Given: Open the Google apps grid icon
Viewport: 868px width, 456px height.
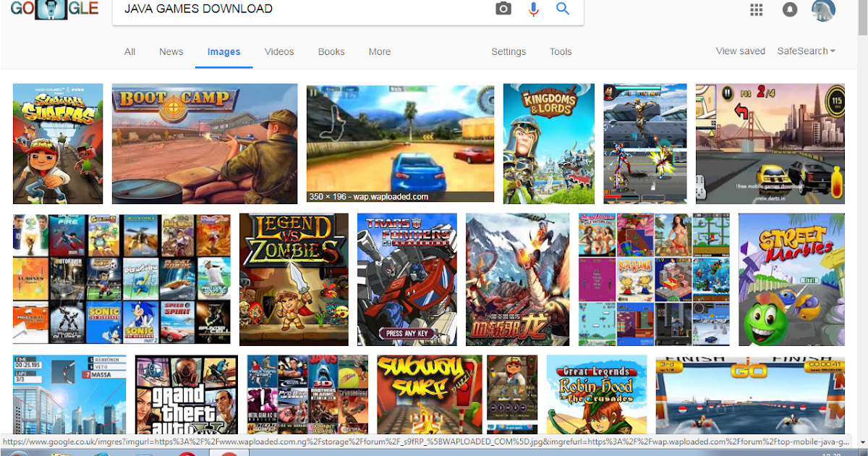Looking at the screenshot, I should [x=757, y=9].
